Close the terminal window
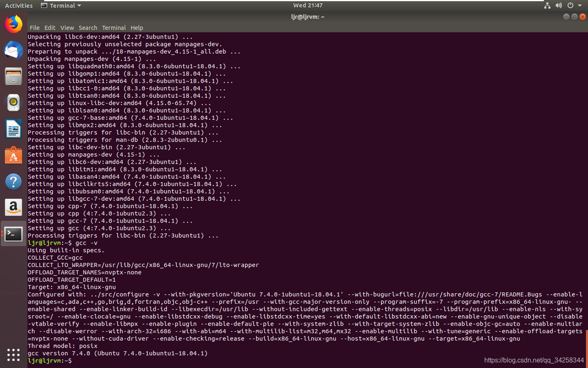Screen dimensions: 588x368 [582, 17]
